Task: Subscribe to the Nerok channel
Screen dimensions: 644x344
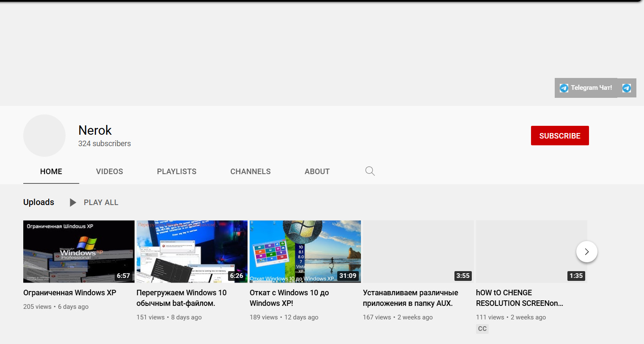Action: click(559, 136)
